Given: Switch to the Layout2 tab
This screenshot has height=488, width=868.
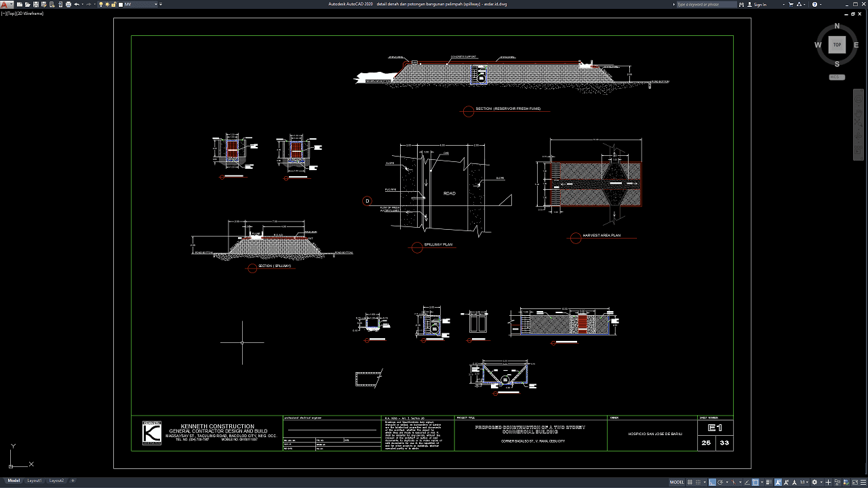Looking at the screenshot, I should click(56, 481).
